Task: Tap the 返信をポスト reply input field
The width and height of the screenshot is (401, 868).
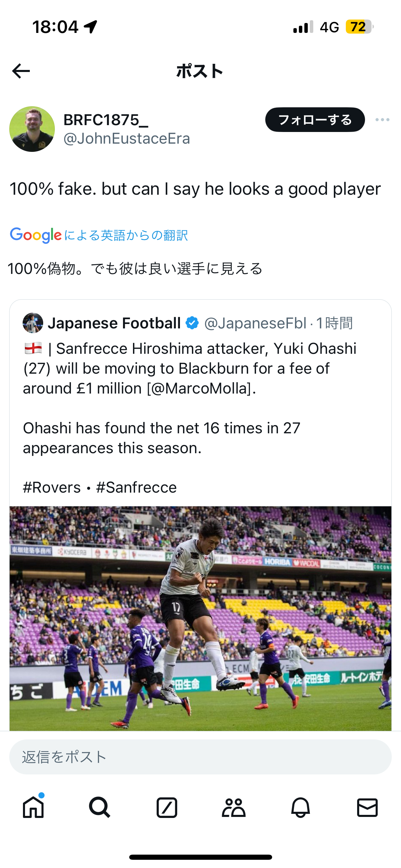Action: [x=200, y=757]
